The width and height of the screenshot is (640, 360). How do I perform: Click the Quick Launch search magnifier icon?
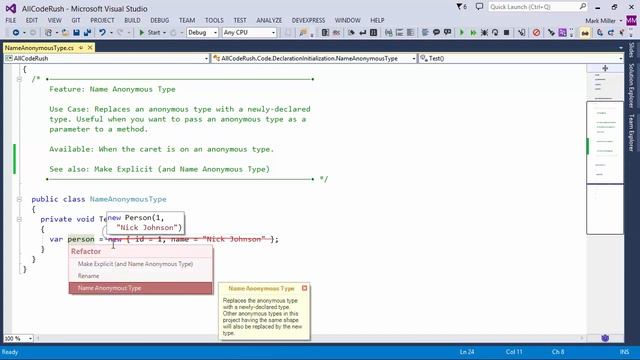coord(582,7)
